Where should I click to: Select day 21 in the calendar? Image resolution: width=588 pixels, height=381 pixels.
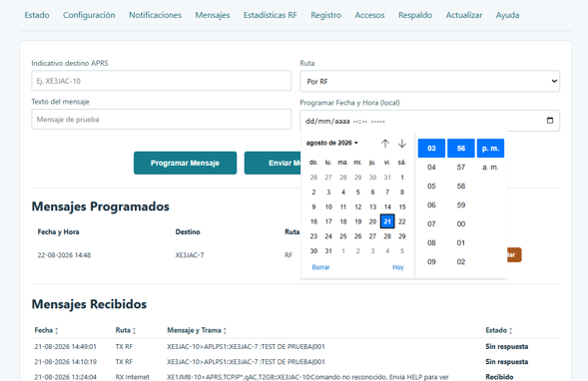(387, 221)
